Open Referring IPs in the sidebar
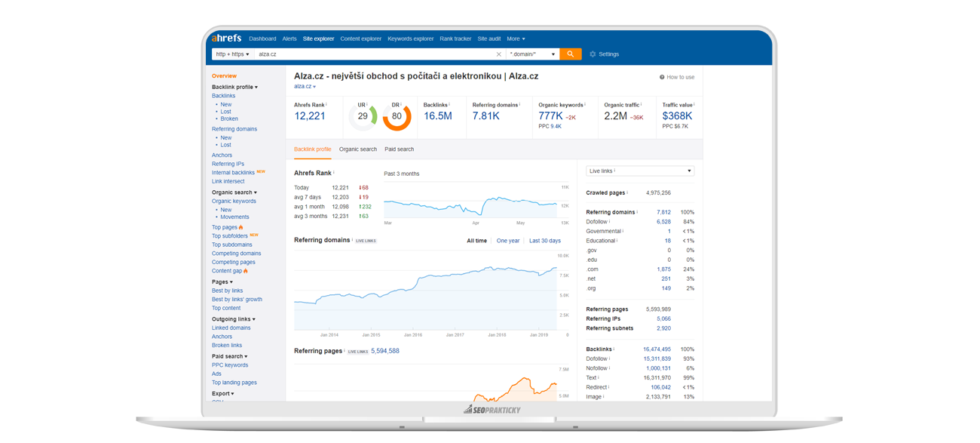This screenshot has height=443, width=980. click(228, 164)
